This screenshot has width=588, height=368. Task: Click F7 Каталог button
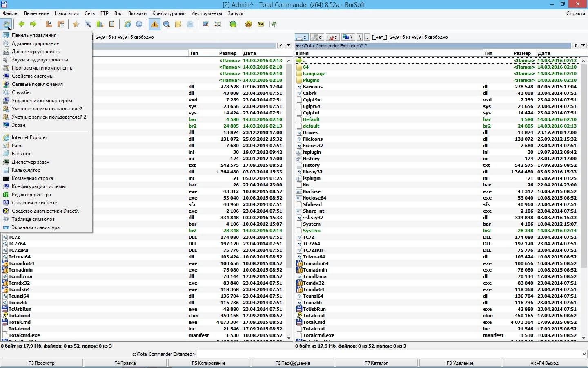[x=376, y=363]
